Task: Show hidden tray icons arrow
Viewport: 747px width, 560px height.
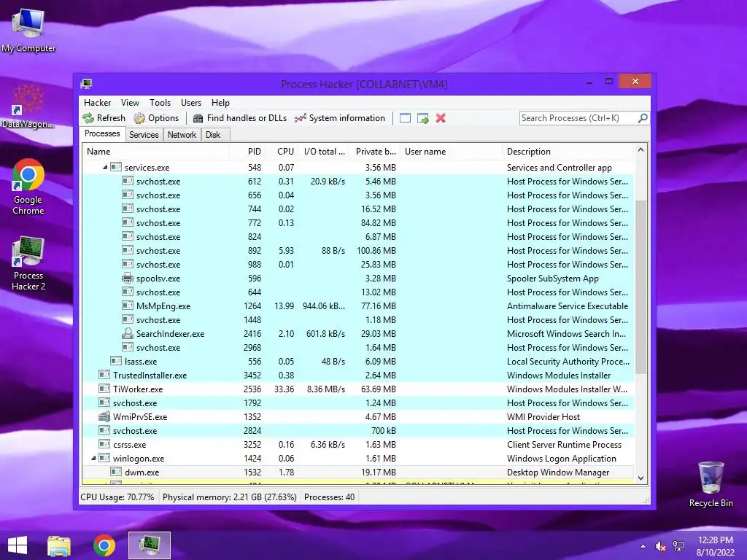Action: tap(643, 546)
